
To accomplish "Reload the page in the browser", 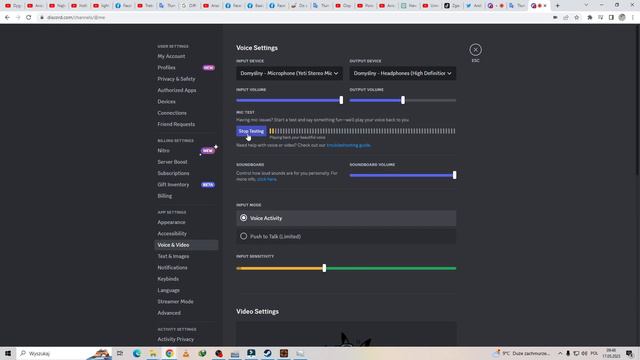I will point(29,18).
